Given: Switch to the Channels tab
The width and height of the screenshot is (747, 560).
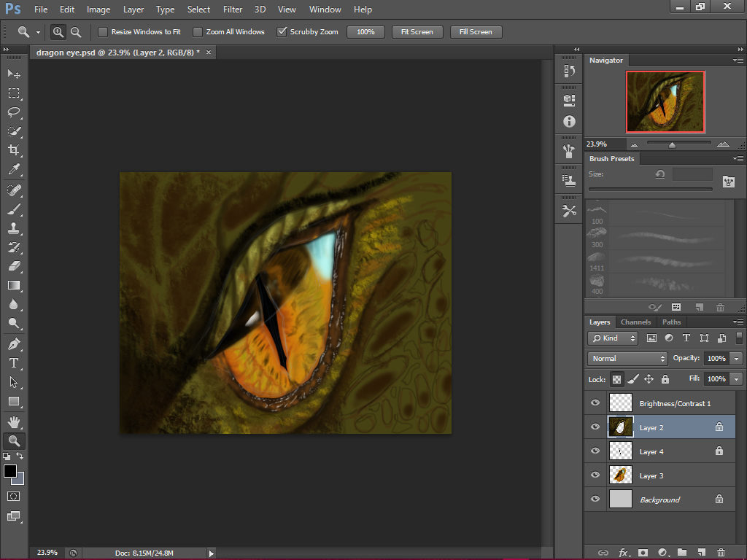Looking at the screenshot, I should pos(635,322).
